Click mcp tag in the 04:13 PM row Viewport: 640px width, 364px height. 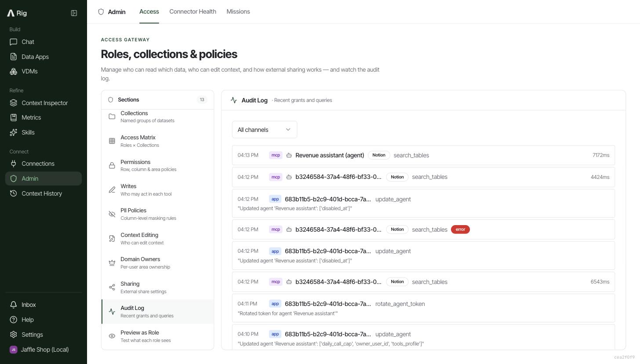[x=276, y=155]
